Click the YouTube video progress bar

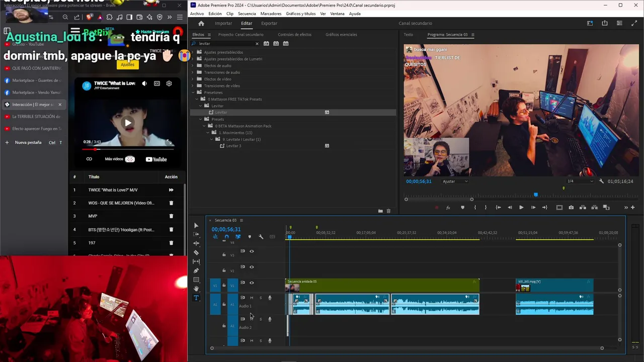pos(128,149)
